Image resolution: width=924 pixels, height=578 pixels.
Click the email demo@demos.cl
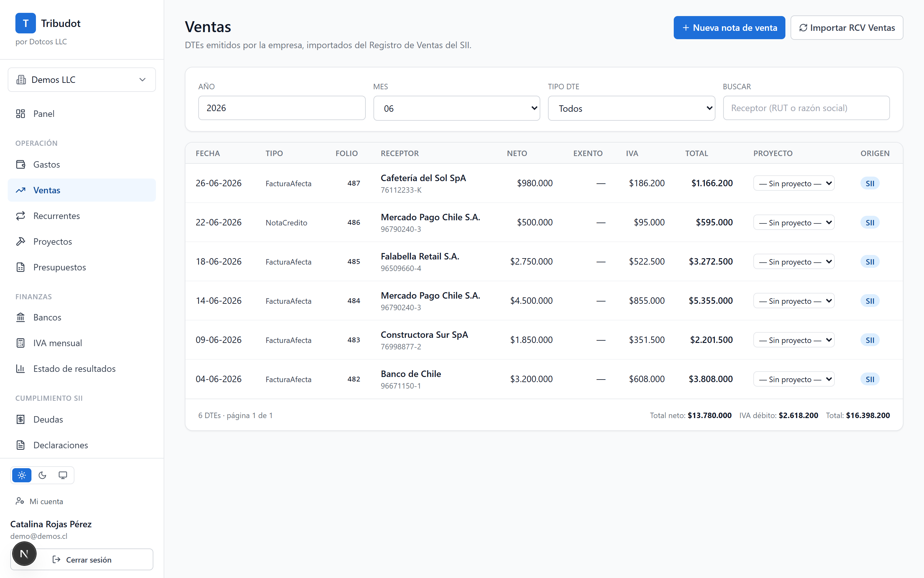[38, 536]
